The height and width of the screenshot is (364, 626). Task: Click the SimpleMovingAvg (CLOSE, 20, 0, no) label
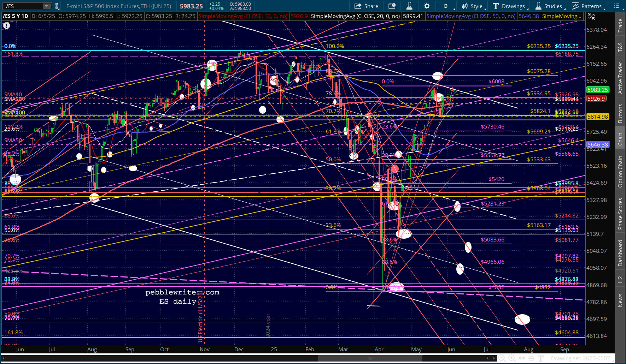click(355, 16)
